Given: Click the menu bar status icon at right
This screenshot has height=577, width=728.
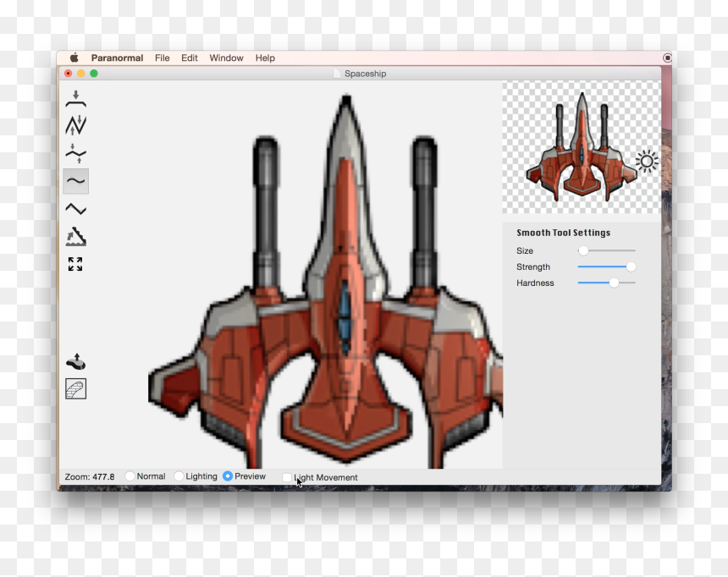Looking at the screenshot, I should coord(667,58).
